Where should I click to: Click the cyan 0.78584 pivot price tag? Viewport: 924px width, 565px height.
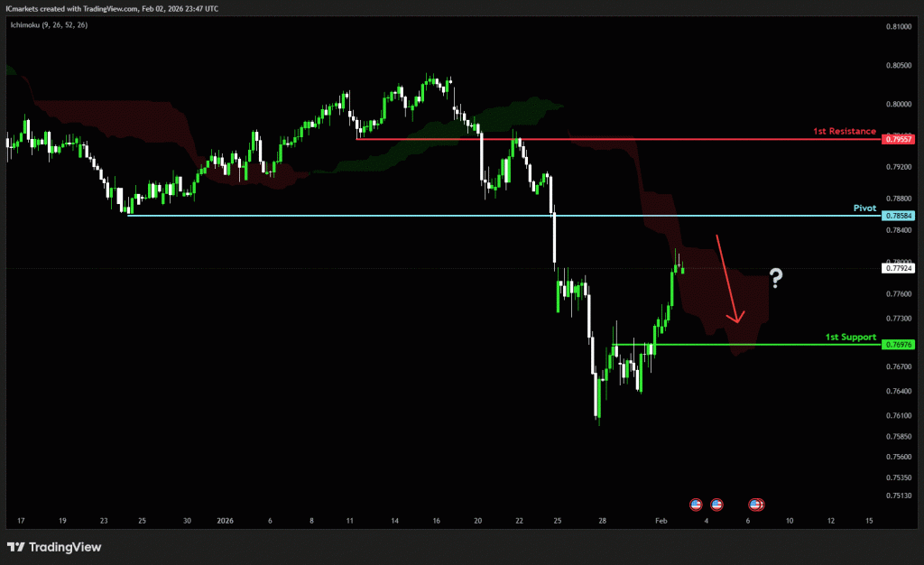tap(899, 216)
